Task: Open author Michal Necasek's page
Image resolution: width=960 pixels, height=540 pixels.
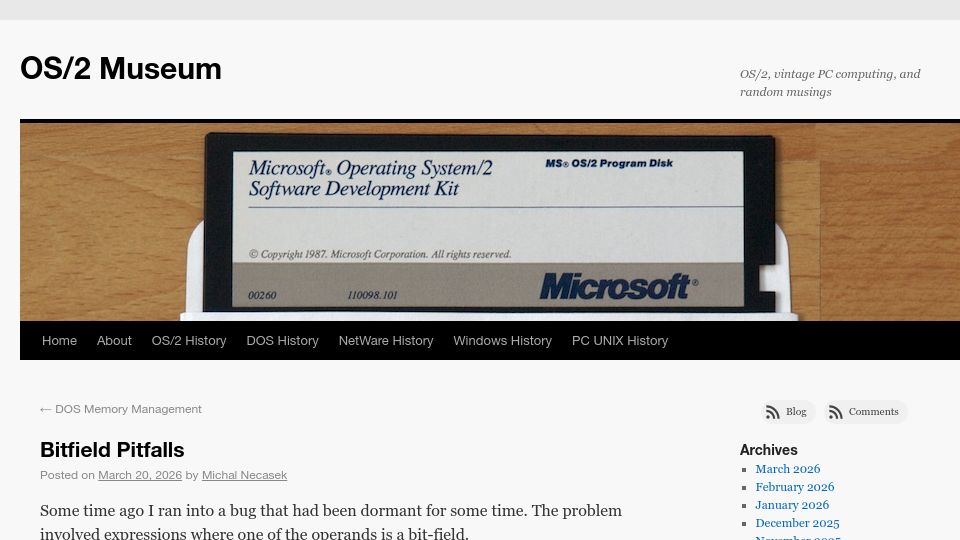Action: tap(244, 475)
